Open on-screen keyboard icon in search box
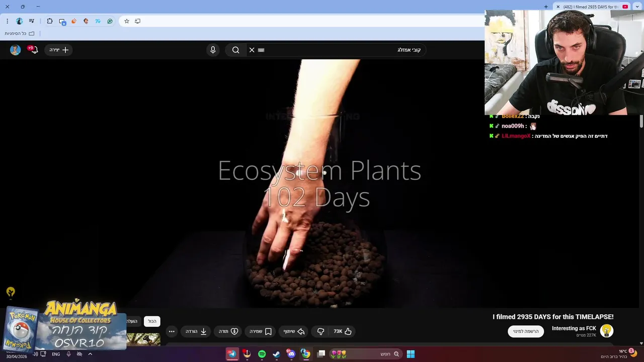644x362 pixels. pos(261,50)
